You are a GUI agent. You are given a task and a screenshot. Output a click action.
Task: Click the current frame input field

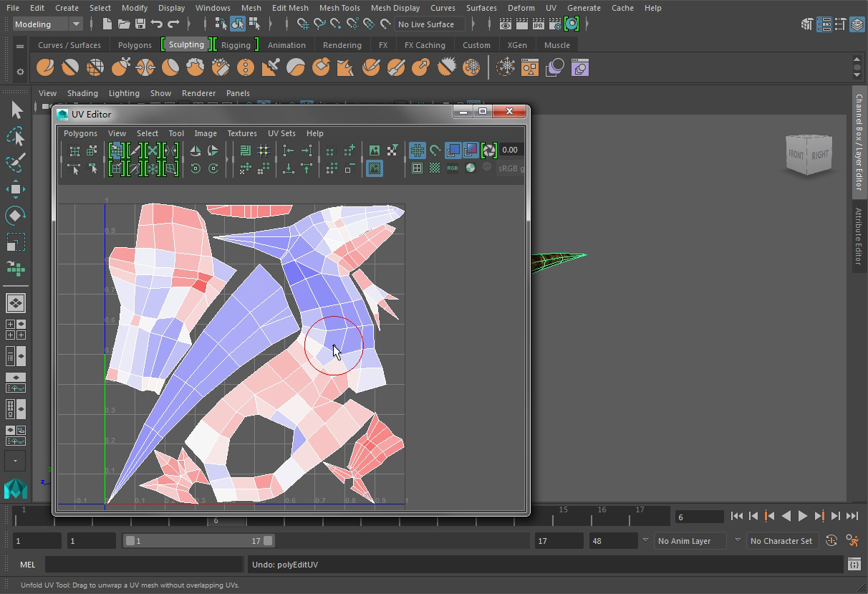[699, 517]
